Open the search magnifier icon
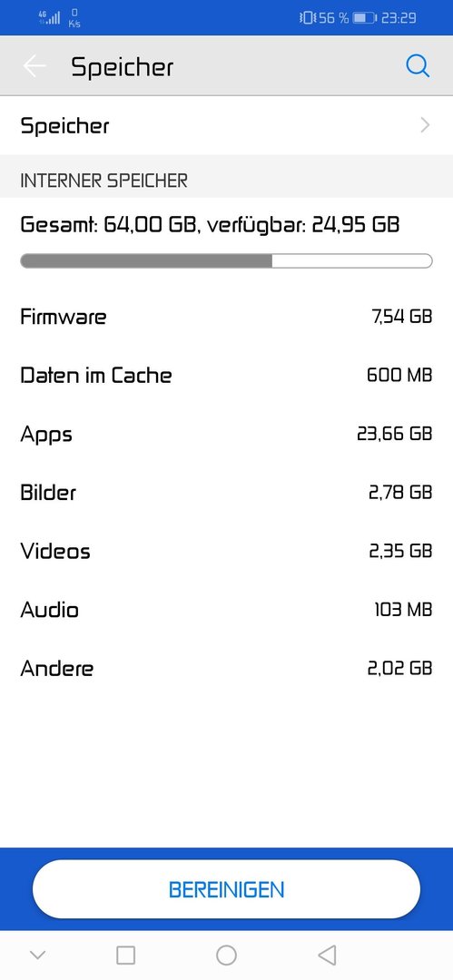This screenshot has width=453, height=980. tap(418, 65)
